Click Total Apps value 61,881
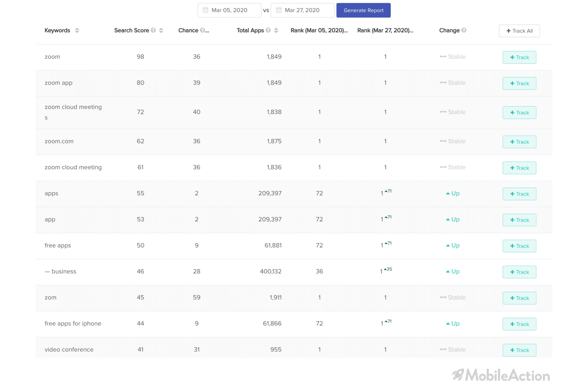This screenshot has width=588, height=392. pos(273,245)
